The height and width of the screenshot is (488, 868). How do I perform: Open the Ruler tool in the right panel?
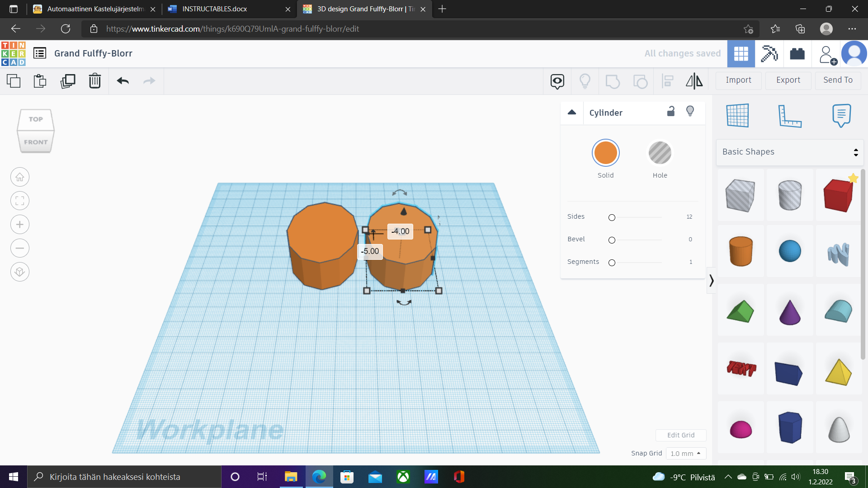[789, 116]
